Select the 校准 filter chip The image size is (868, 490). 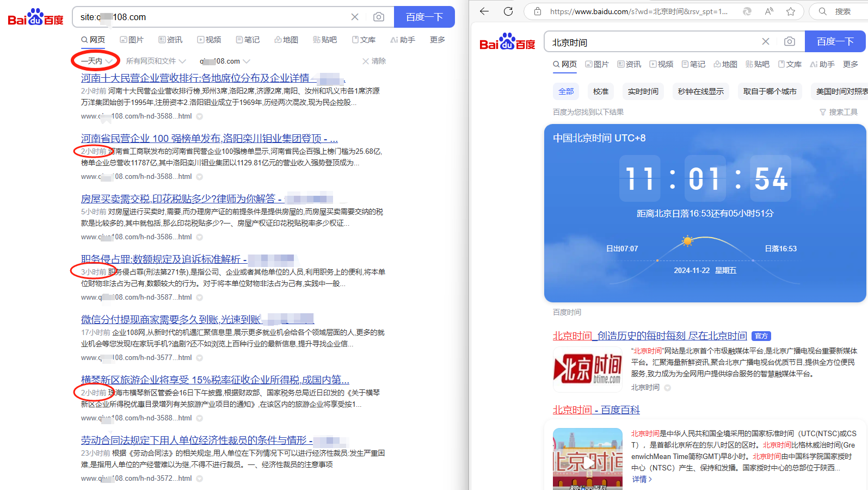(601, 91)
